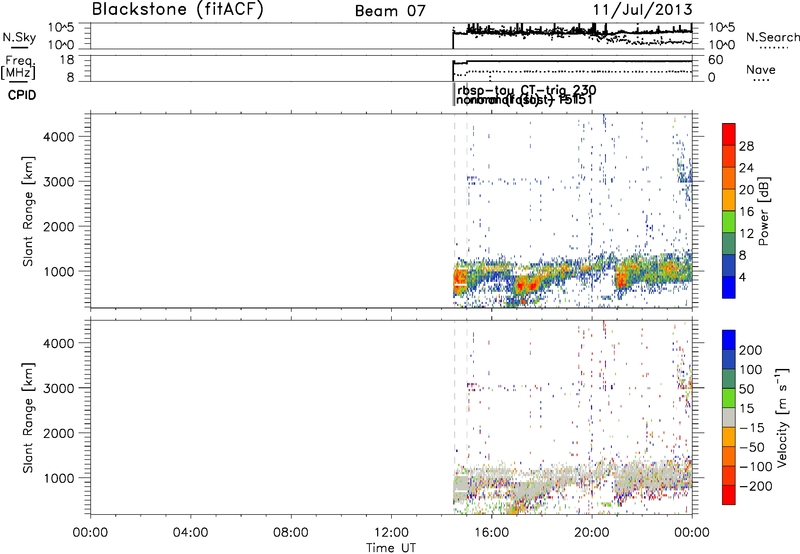This screenshot has height=554, width=800.
Task: Click the "50" Velocity scale value
Action: (747, 389)
